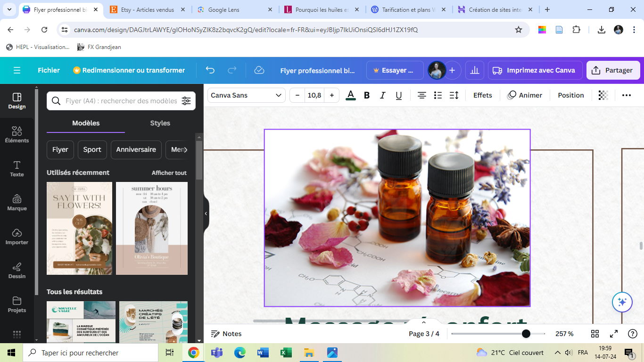Open the Texte sidebar panel

[17, 169]
